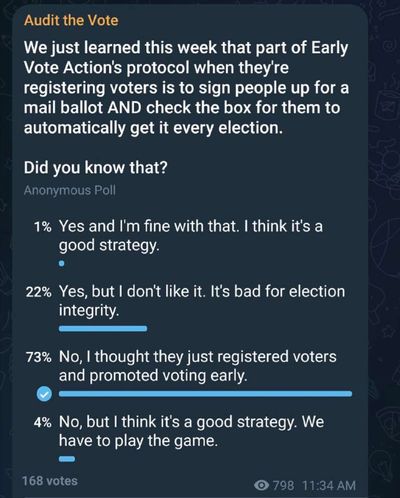The height and width of the screenshot is (498, 400).
Task: Click the 4% result progress bar
Action: tap(67, 459)
